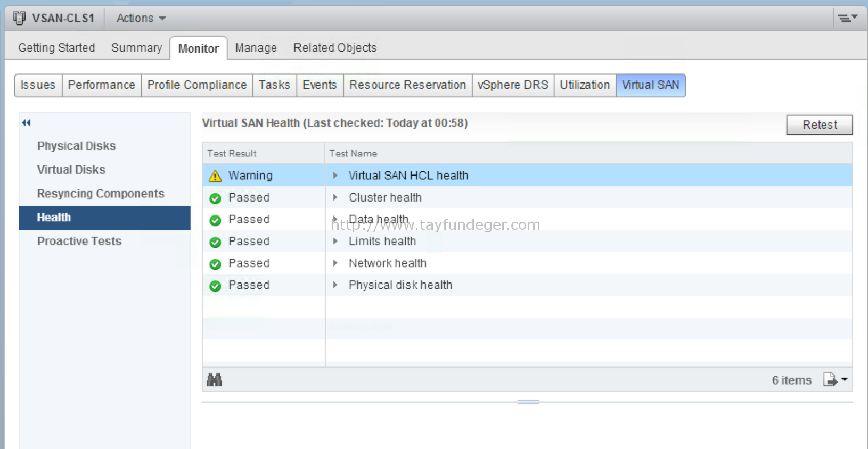
Task: Open the export list icon
Action: point(836,379)
